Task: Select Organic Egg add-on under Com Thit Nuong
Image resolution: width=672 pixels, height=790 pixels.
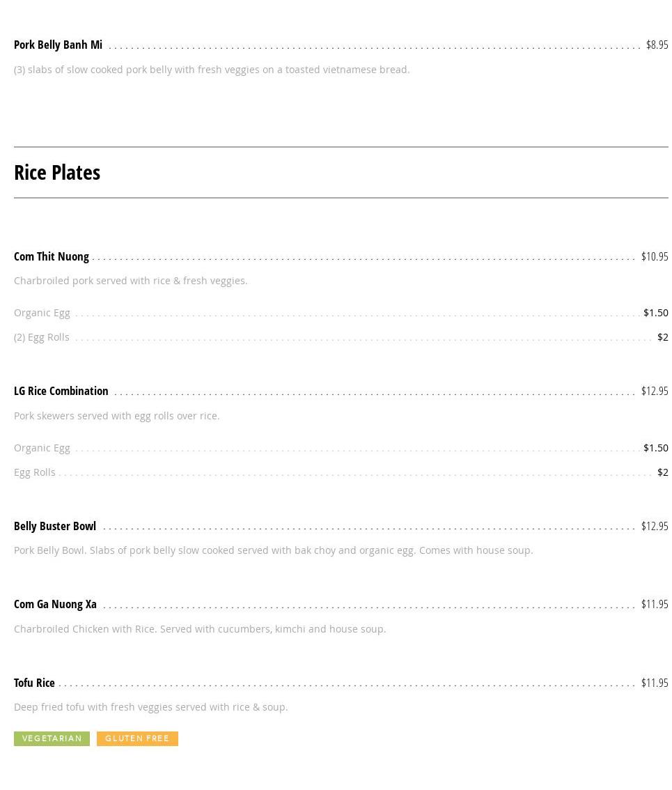Action: [x=42, y=313]
